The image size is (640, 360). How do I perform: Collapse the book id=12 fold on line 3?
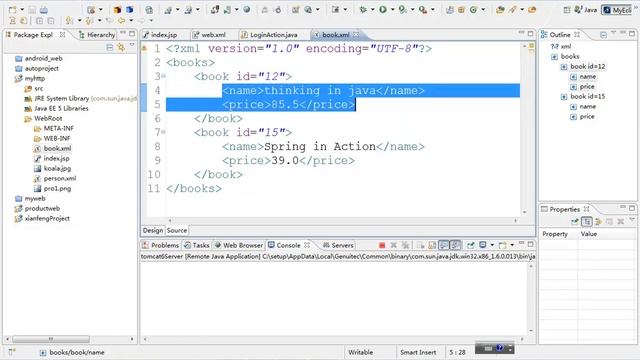pos(163,76)
